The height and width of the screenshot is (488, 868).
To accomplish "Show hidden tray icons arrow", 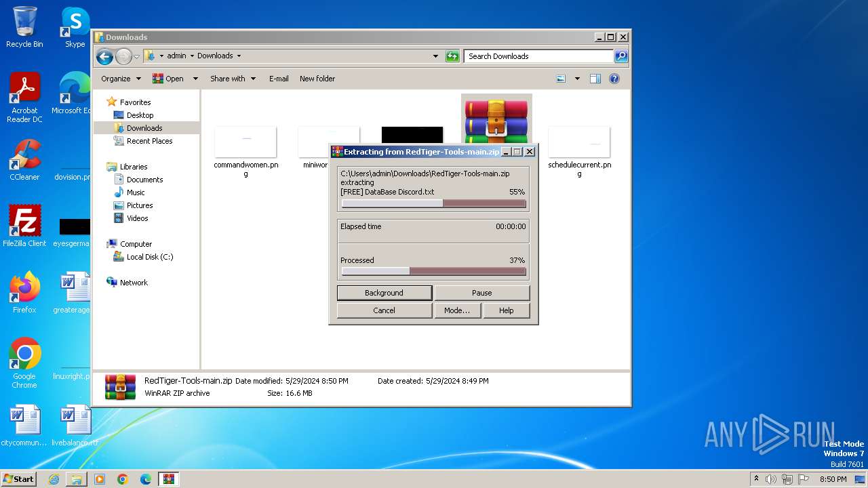I will [x=756, y=479].
